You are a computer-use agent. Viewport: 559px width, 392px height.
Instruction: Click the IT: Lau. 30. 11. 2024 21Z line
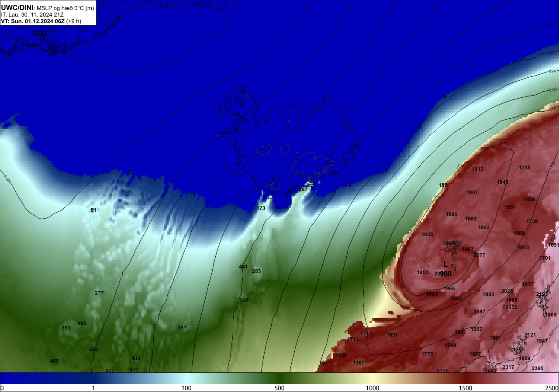tap(32, 14)
